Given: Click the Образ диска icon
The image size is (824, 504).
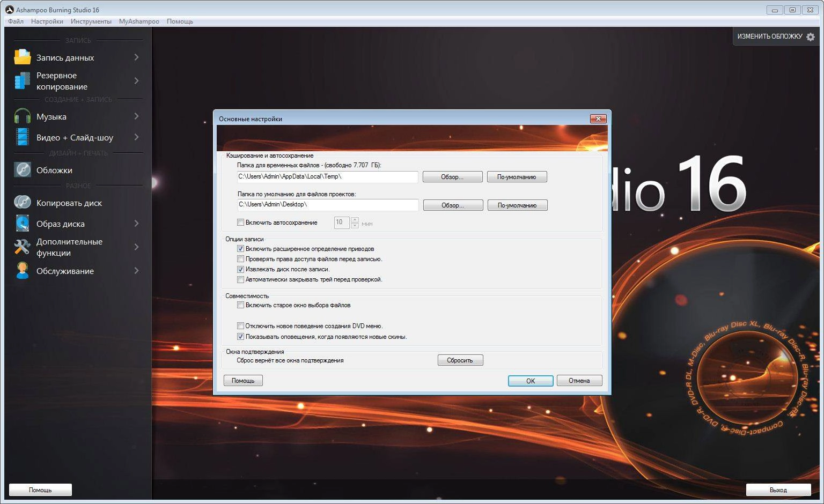Looking at the screenshot, I should click(x=23, y=224).
